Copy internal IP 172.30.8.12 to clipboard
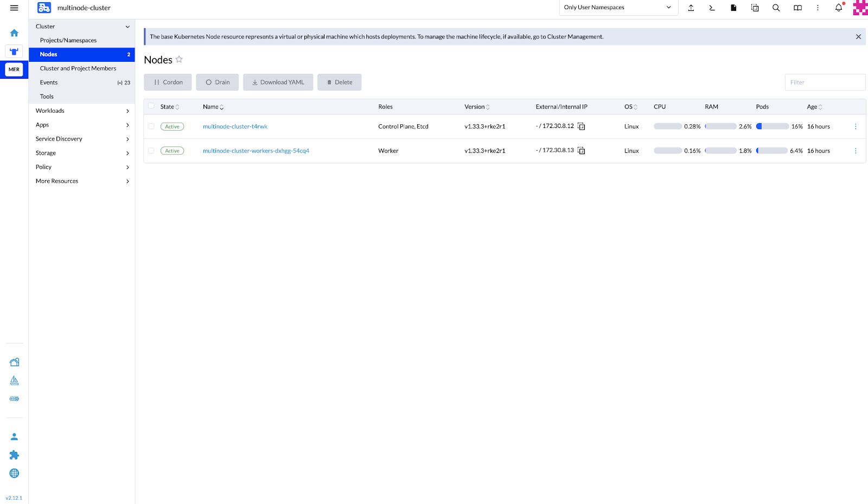868x504 pixels. pyautogui.click(x=581, y=126)
